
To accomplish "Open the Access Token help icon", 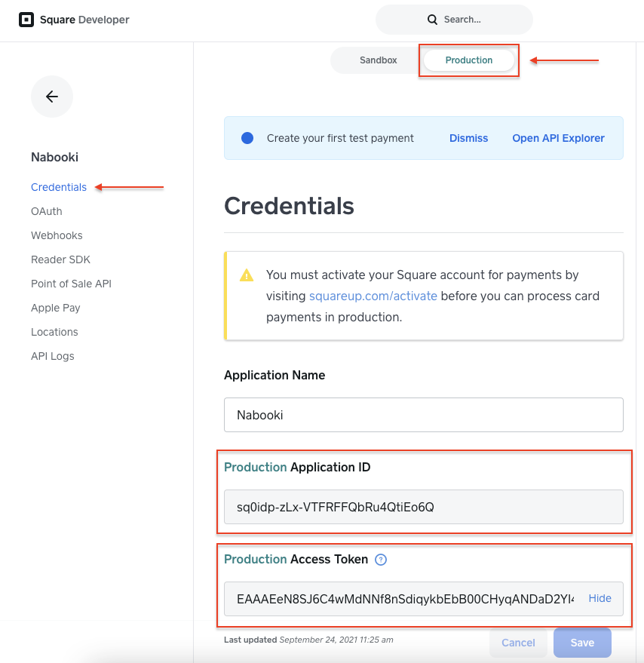I will tap(381, 560).
